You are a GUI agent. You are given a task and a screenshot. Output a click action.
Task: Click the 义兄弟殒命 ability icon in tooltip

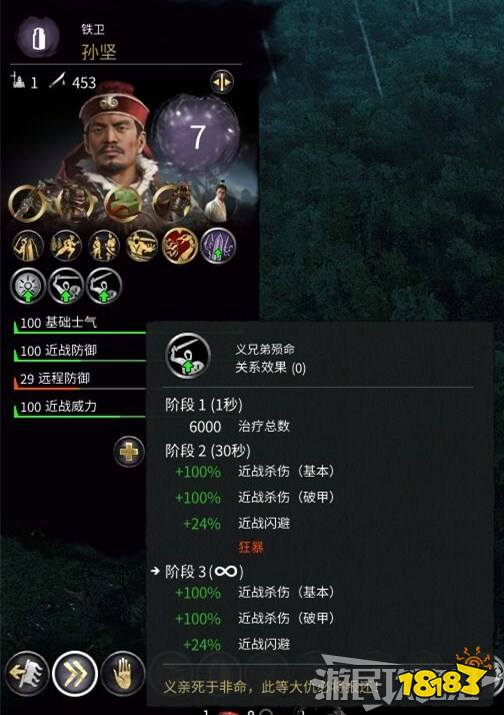187,356
